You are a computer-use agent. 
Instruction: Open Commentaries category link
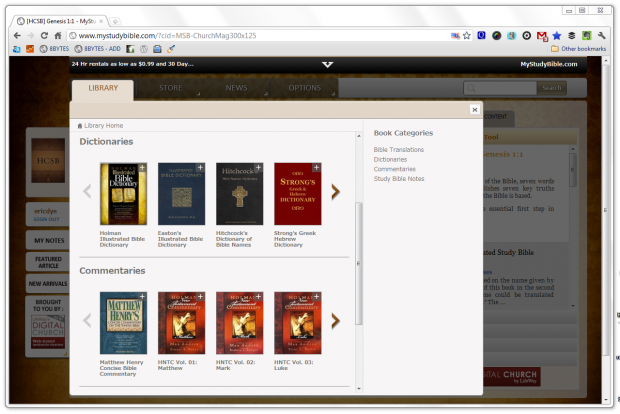[395, 169]
